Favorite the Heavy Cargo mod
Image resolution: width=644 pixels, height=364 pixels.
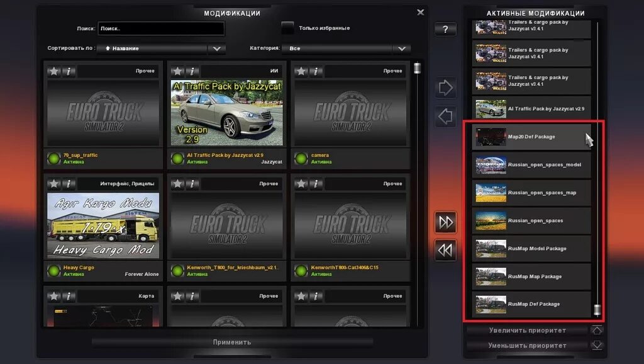(54, 183)
